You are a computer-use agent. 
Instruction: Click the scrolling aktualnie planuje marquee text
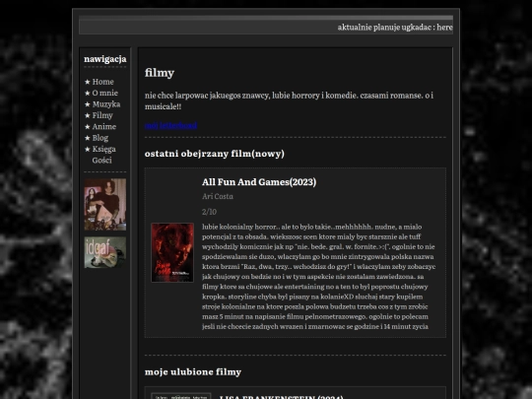395,28
